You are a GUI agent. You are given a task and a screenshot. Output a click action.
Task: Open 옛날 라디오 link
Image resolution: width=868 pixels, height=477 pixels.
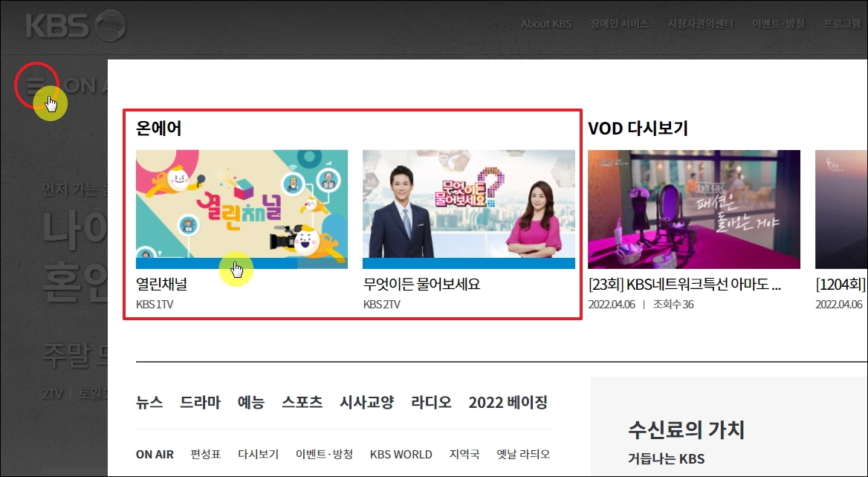pyautogui.click(x=522, y=454)
